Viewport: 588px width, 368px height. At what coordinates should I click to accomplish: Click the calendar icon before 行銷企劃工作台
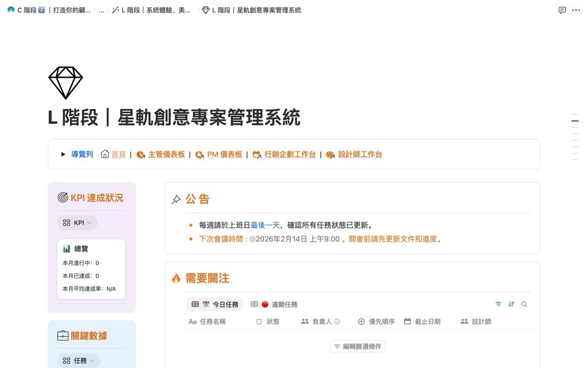(257, 155)
